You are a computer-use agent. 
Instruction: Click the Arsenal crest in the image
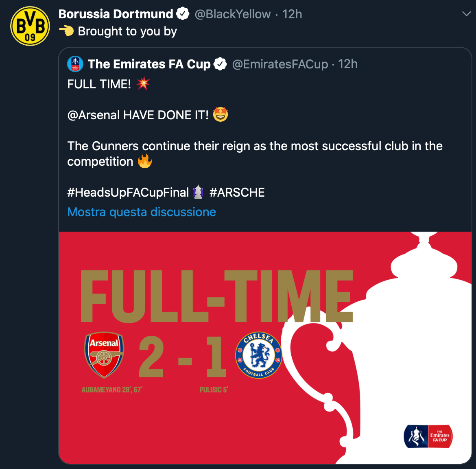point(104,355)
